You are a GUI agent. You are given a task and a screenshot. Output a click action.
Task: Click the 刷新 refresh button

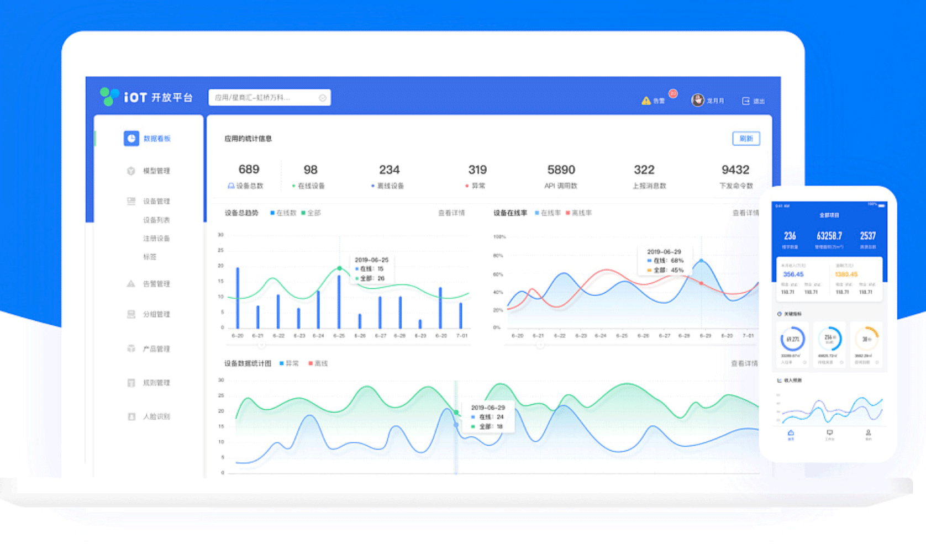pyautogui.click(x=746, y=139)
